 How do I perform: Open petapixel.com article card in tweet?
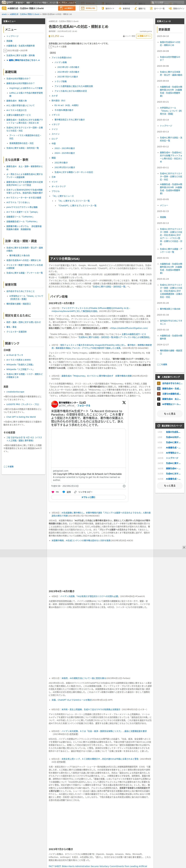click(x=89, y=456)
